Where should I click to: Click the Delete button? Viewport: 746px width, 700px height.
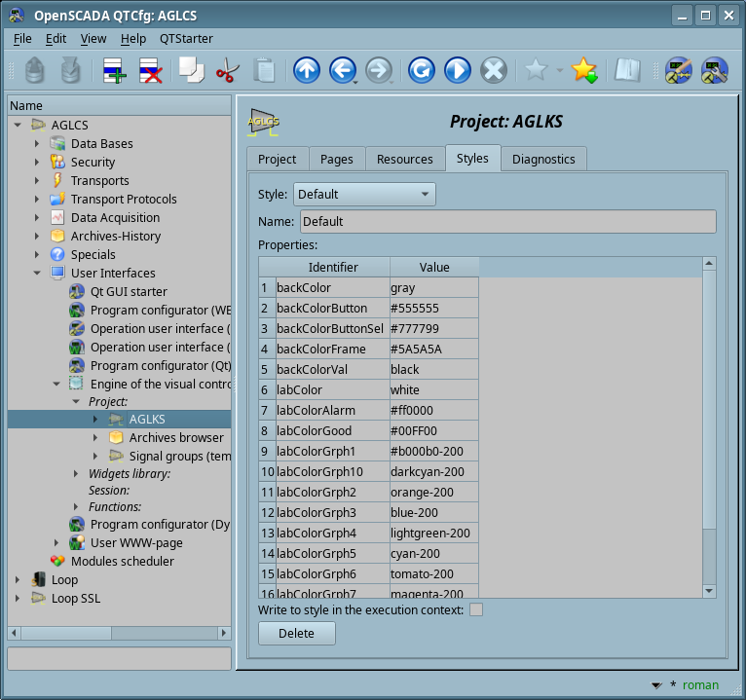coord(296,633)
